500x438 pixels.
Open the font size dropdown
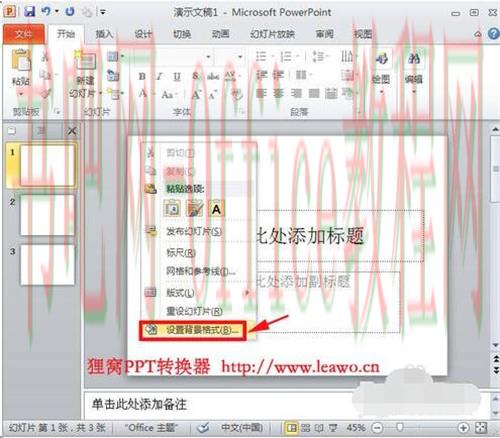pos(240,57)
